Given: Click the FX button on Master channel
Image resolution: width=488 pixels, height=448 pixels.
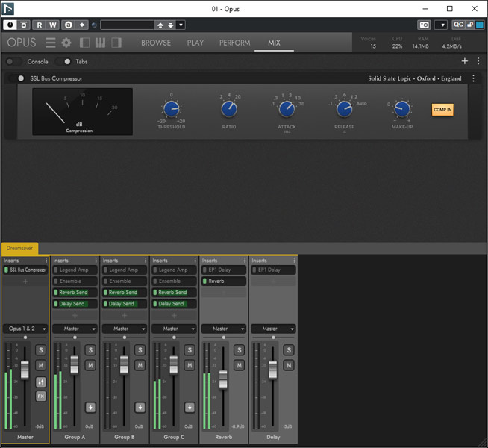Looking at the screenshot, I should pos(40,396).
